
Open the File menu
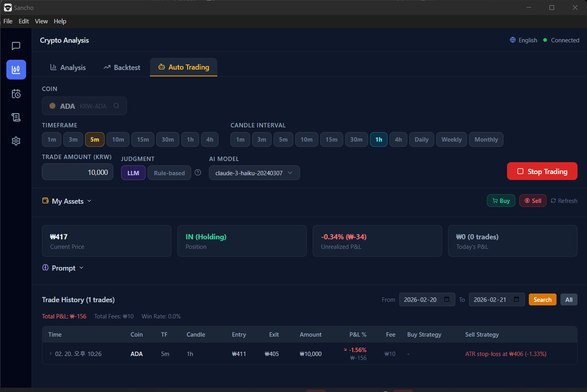8,21
